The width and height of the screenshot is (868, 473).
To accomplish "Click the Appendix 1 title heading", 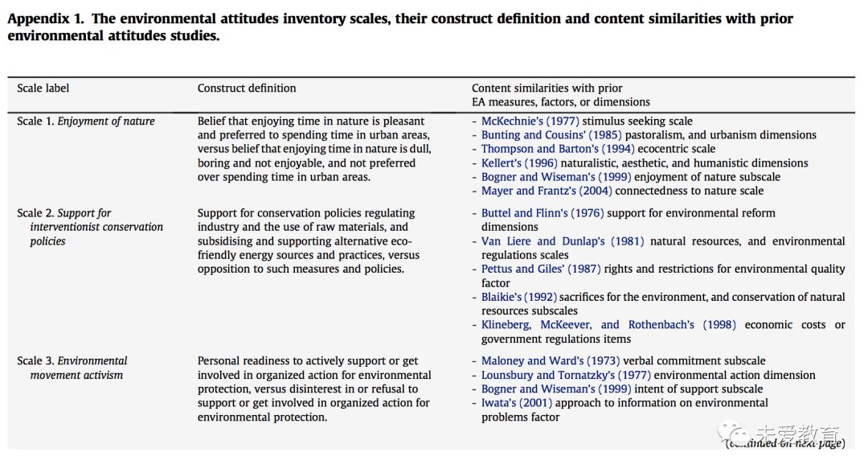I will click(399, 27).
